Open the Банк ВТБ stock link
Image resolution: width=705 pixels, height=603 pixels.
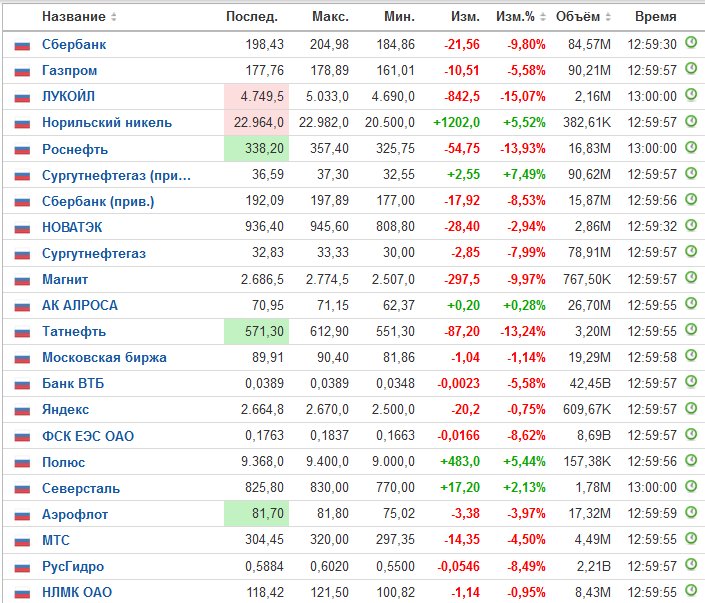[73, 384]
